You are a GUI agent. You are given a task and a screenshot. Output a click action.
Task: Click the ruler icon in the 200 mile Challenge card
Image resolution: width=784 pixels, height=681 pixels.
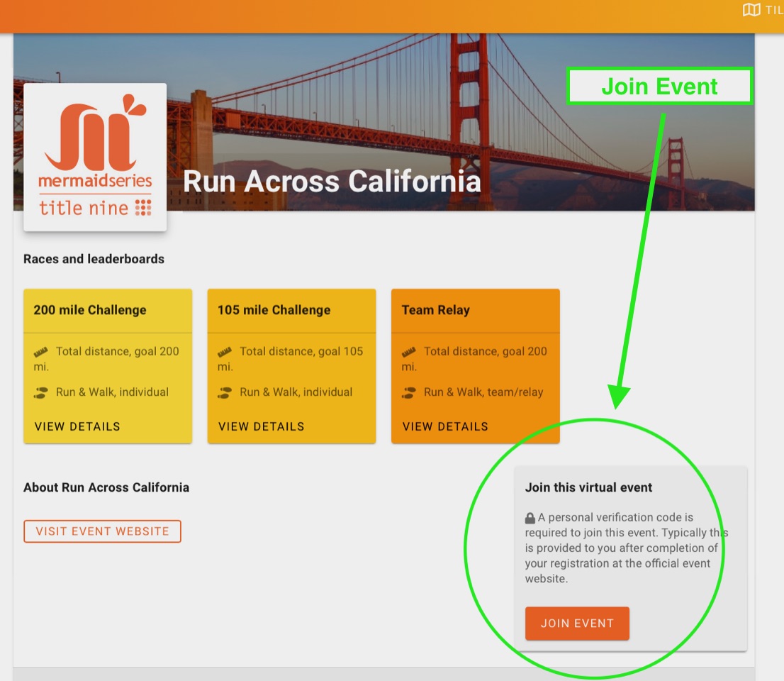pyautogui.click(x=41, y=352)
